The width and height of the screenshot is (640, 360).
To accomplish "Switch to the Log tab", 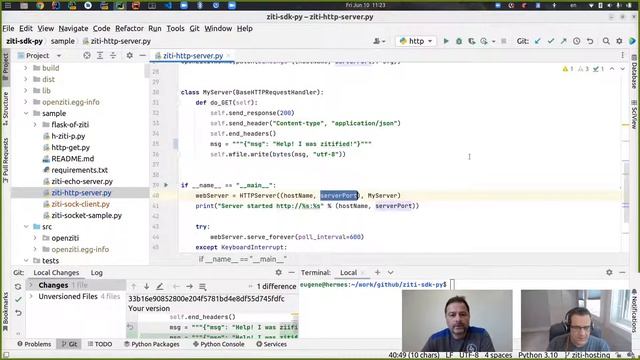I will click(97, 272).
